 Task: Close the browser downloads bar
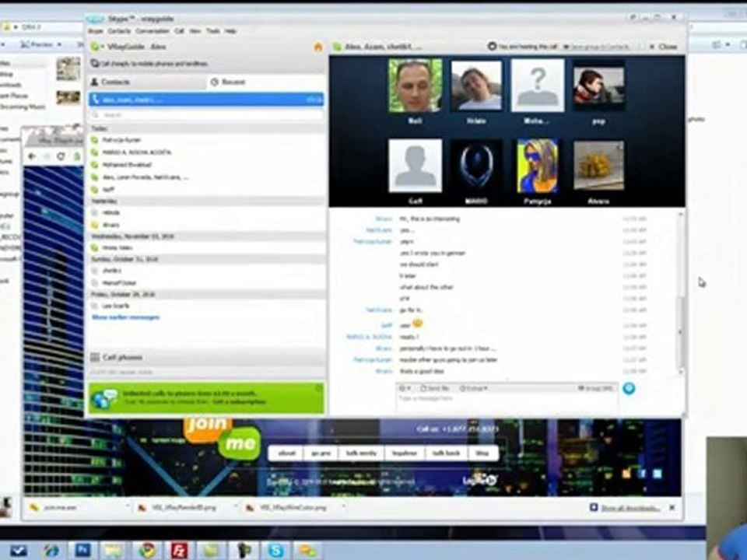click(672, 508)
